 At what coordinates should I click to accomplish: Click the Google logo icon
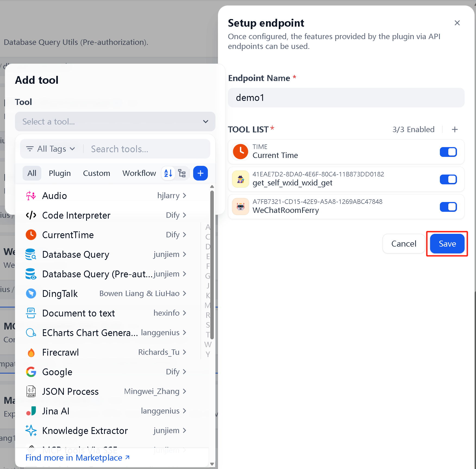point(31,372)
